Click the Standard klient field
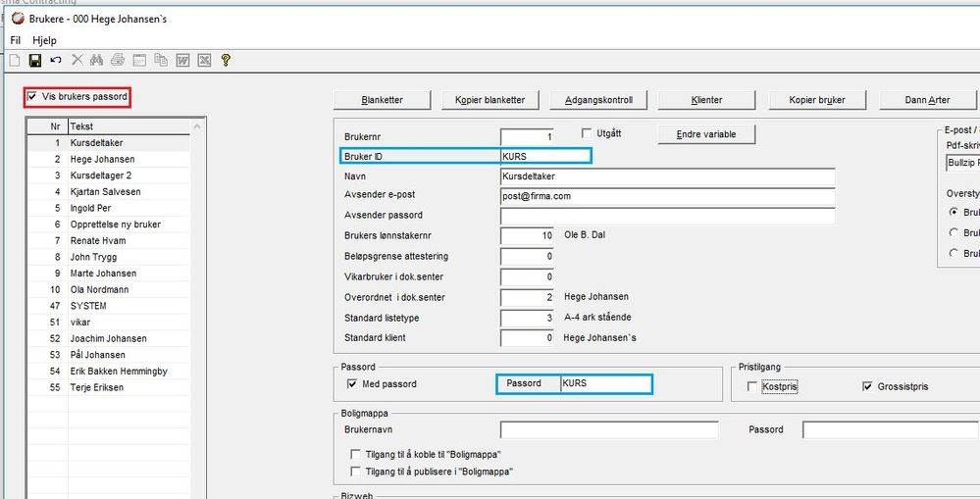This screenshot has height=499, width=980. (527, 338)
